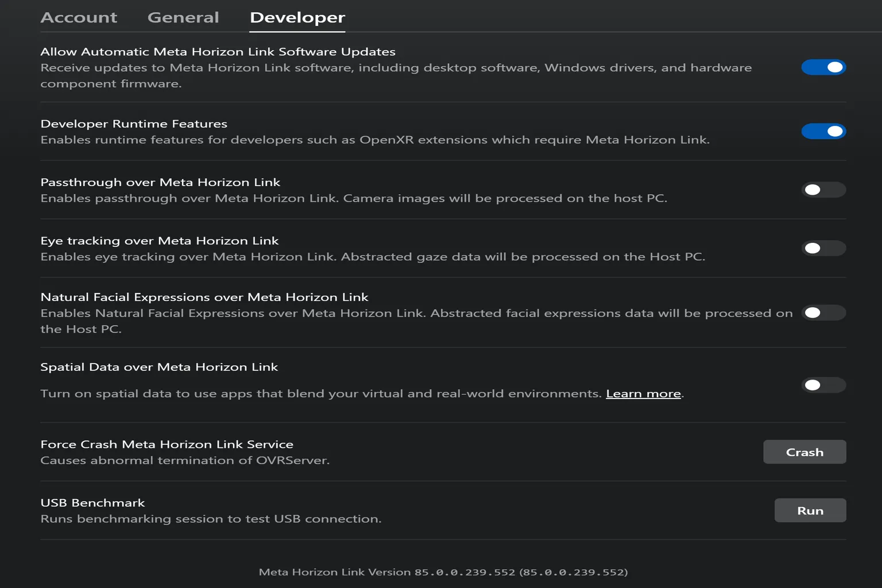Click the 'Turn on spatial data to use apps' description
This screenshot has height=588, width=882.
pos(362,394)
